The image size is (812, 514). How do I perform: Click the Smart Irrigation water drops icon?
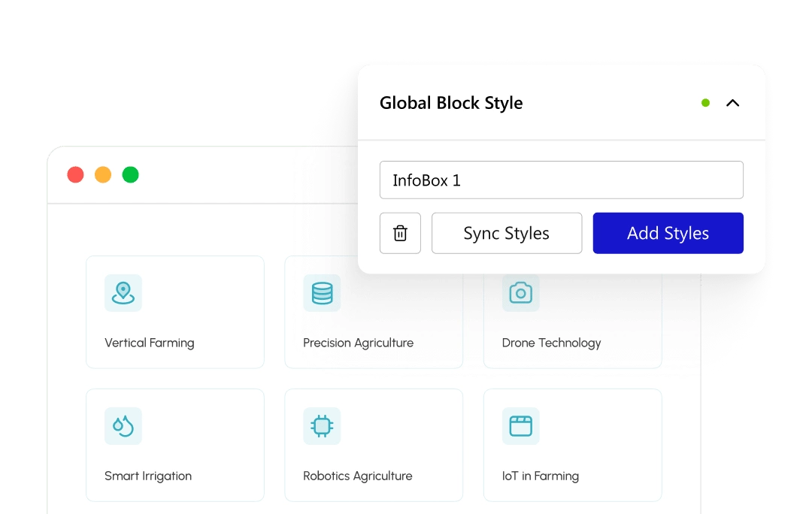[123, 426]
